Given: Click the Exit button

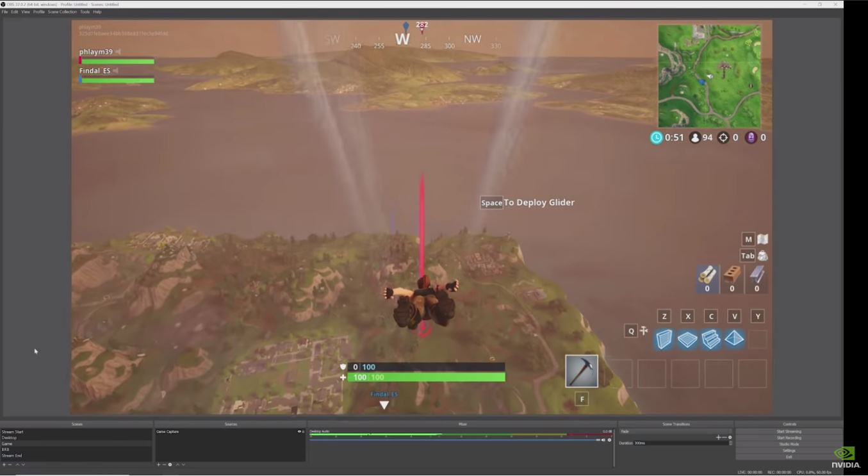Looking at the screenshot, I should (789, 457).
